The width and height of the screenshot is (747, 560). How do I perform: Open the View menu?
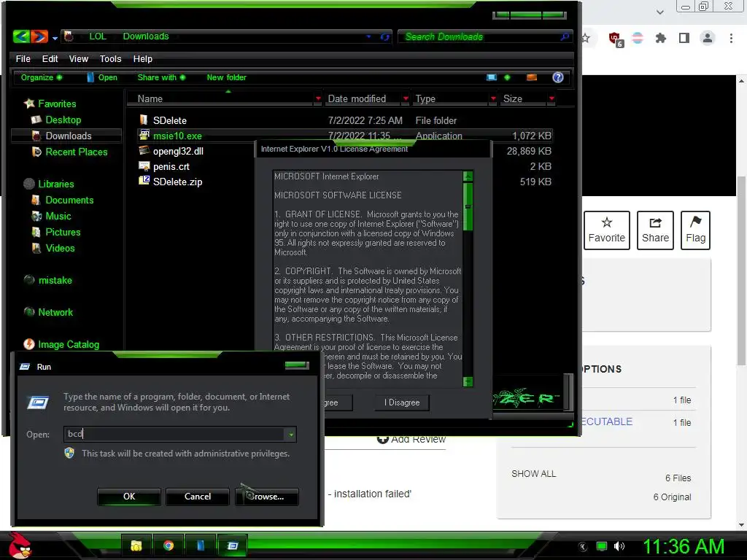79,58
